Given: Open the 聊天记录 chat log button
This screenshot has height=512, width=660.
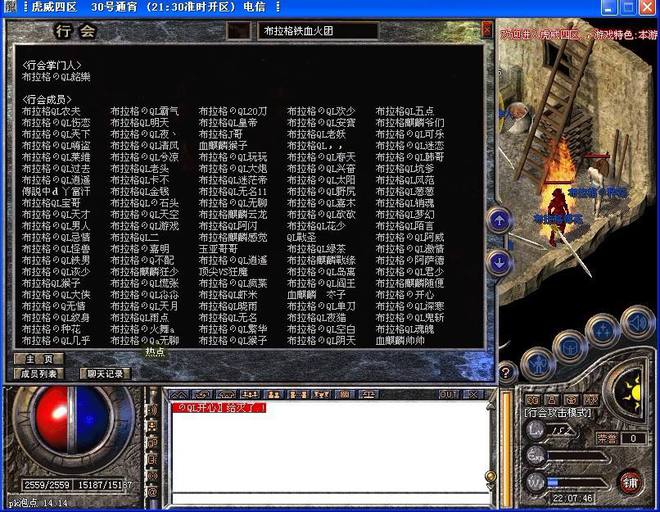Looking at the screenshot, I should pyautogui.click(x=105, y=373).
